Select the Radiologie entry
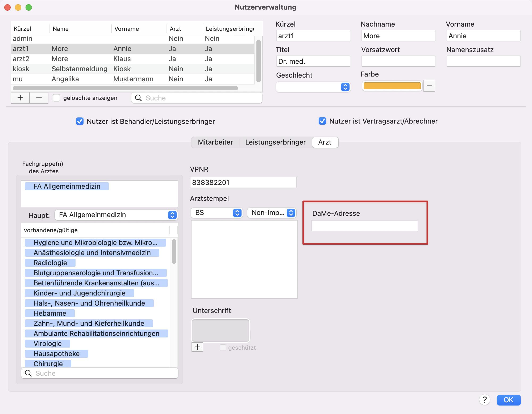The width and height of the screenshot is (532, 414). [50, 263]
